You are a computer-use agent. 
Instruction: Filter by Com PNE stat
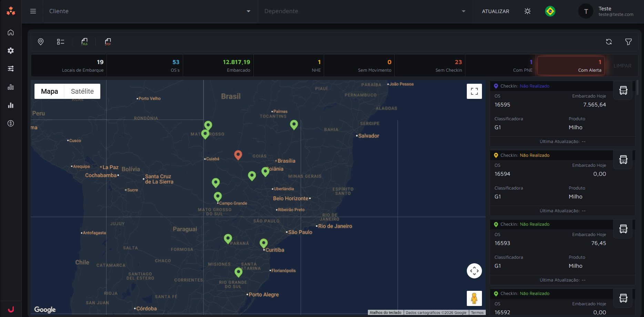pyautogui.click(x=501, y=65)
